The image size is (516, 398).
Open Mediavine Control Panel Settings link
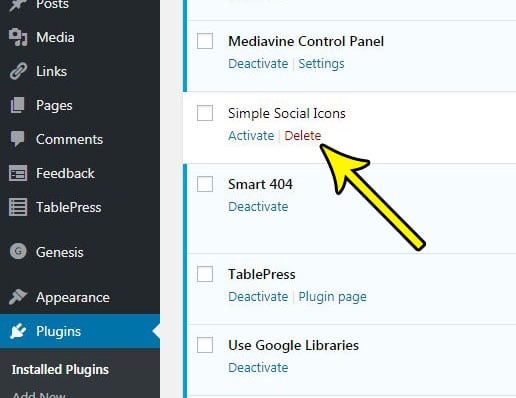click(x=321, y=64)
